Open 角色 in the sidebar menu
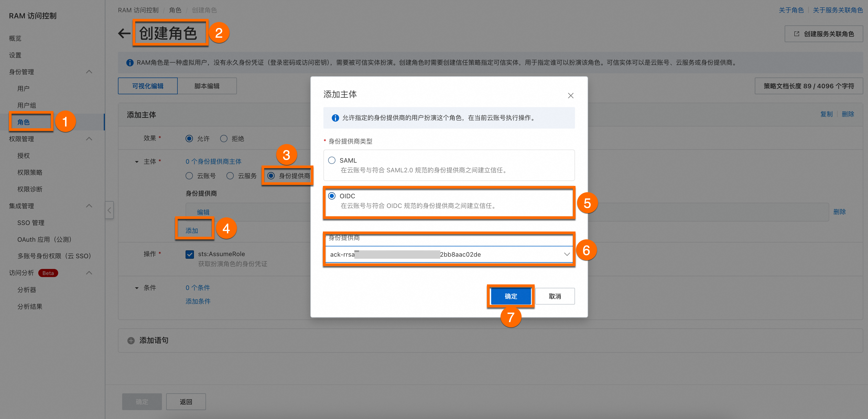Image resolution: width=868 pixels, height=419 pixels. [24, 122]
